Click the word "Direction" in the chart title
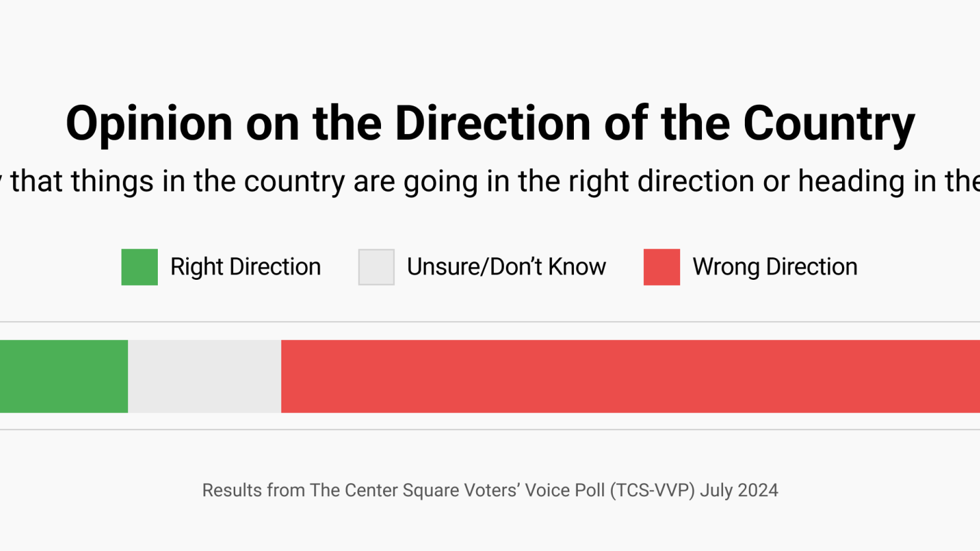 pyautogui.click(x=493, y=124)
